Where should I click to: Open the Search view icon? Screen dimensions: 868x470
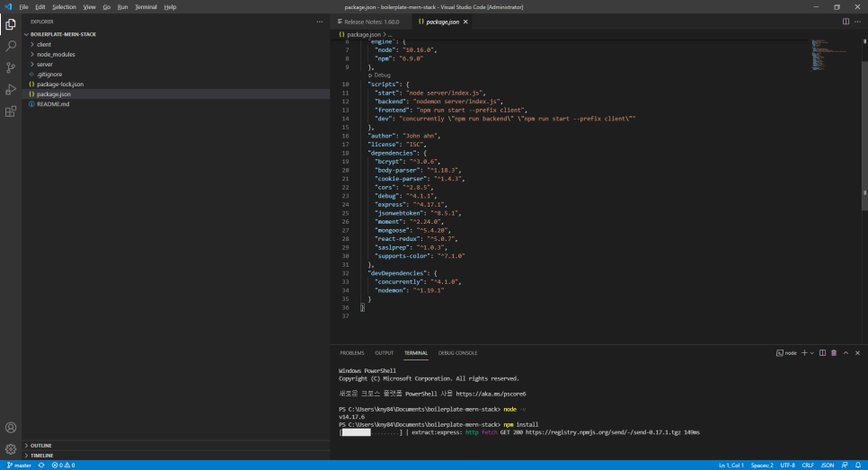[x=11, y=46]
